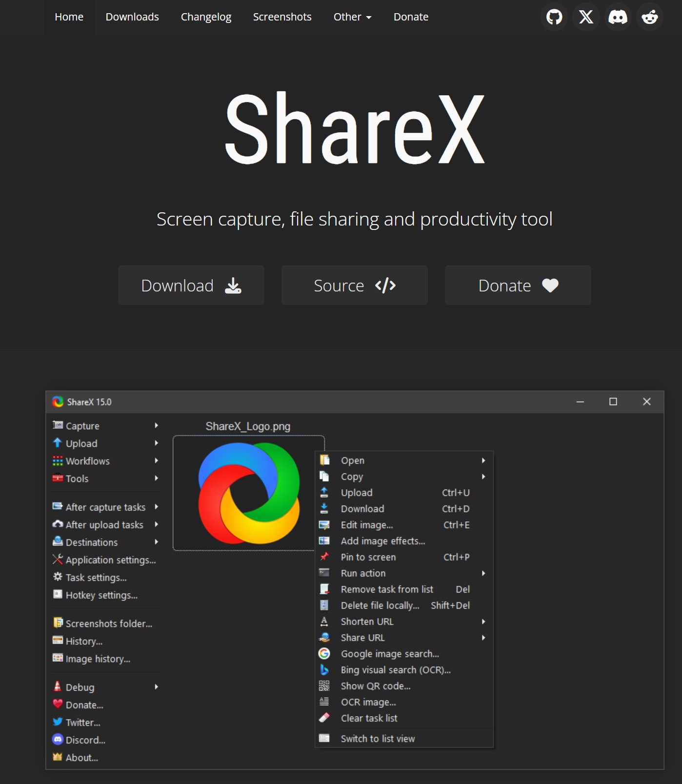Screen dimensions: 682x784
Task: Expand the Destinations submenu arrow
Action: (156, 542)
